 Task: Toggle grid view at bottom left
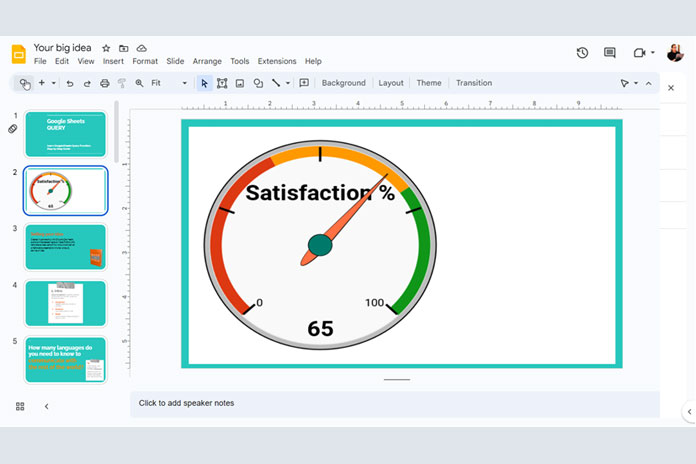coord(20,406)
